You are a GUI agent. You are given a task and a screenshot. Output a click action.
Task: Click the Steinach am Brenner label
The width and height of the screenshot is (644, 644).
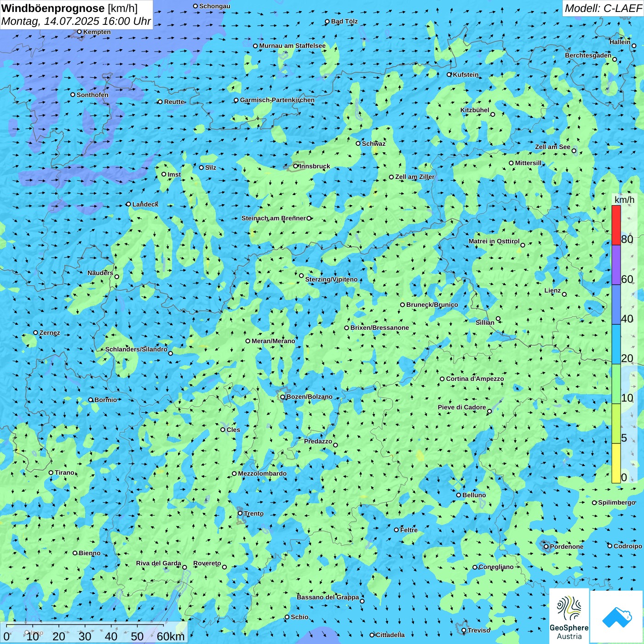point(274,218)
